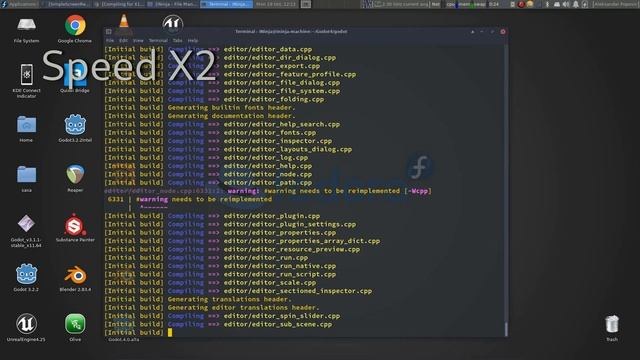Image resolution: width=640 pixels, height=360 pixels.
Task: Click the text editor/editor_feature_profile.cpp
Action: 289,74
